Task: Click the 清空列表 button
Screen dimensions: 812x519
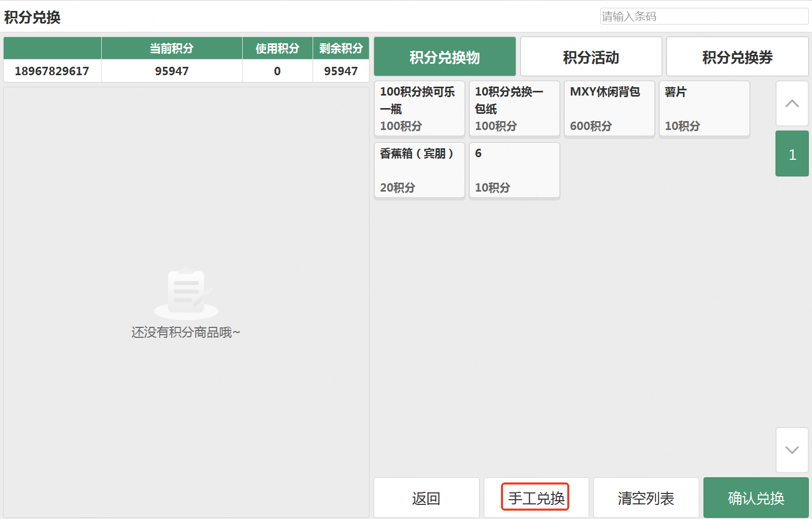Action: (646, 498)
